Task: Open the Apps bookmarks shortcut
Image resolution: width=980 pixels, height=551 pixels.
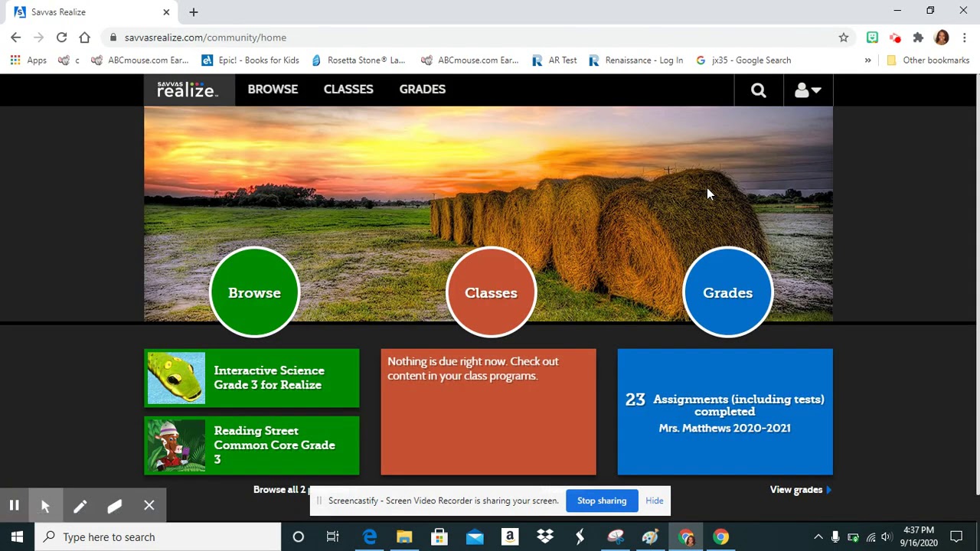Action: tap(28, 60)
